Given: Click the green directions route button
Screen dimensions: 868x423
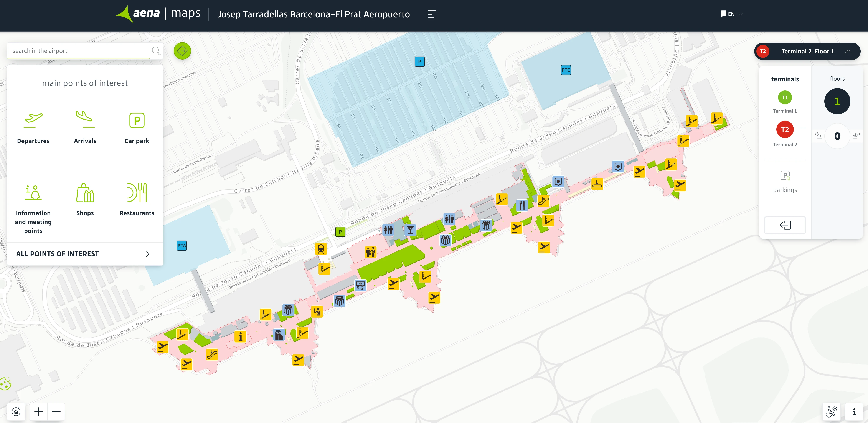Looking at the screenshot, I should [182, 51].
